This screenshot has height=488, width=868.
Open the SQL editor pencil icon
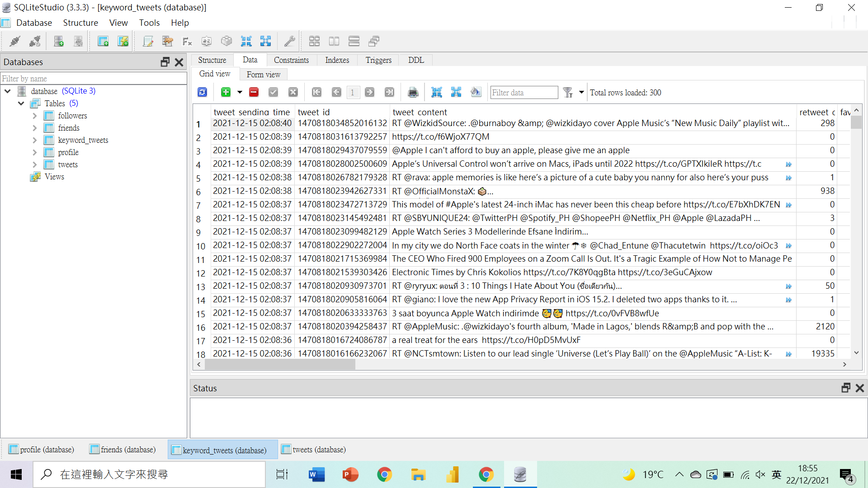coord(148,42)
